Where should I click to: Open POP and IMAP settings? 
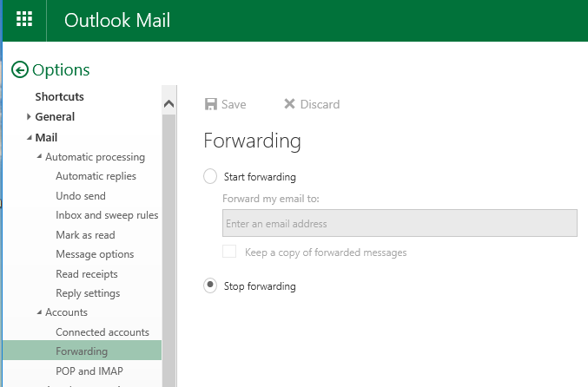(x=89, y=371)
